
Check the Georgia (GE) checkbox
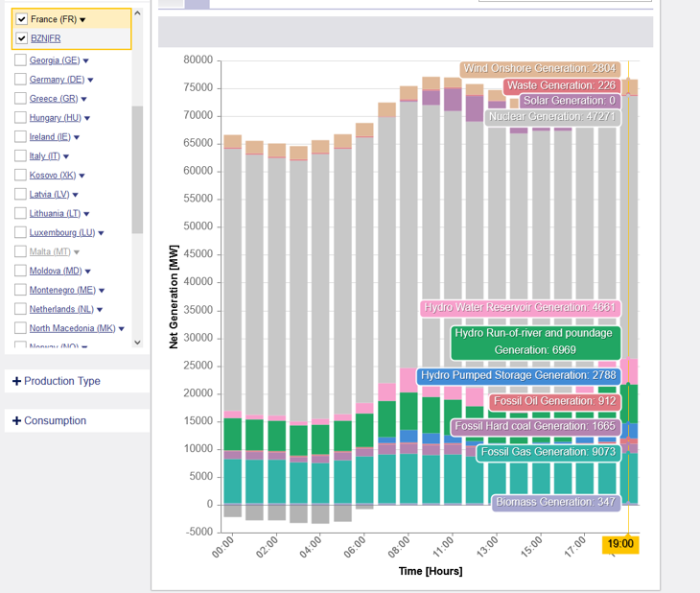coord(20,59)
